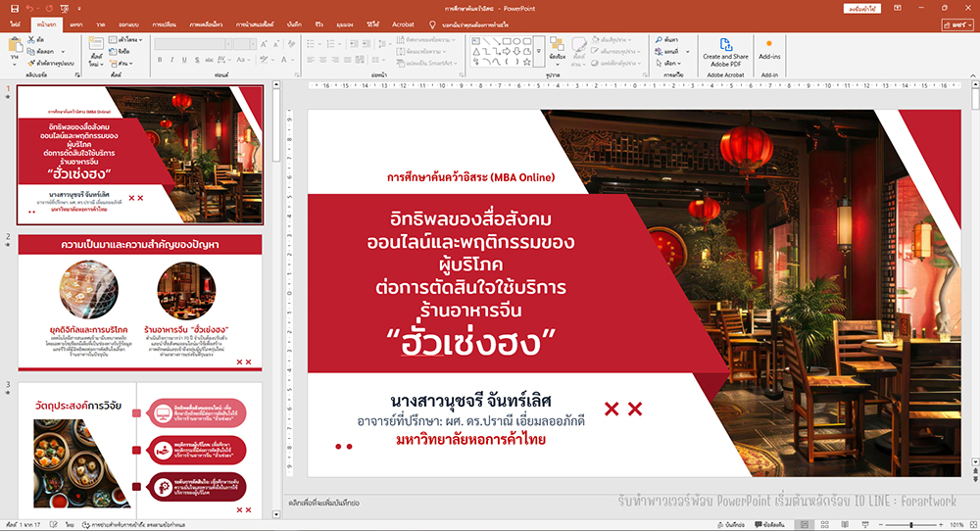This screenshot has width=980, height=531.
Task: Click the Format Painter brush icon
Action: [31, 63]
